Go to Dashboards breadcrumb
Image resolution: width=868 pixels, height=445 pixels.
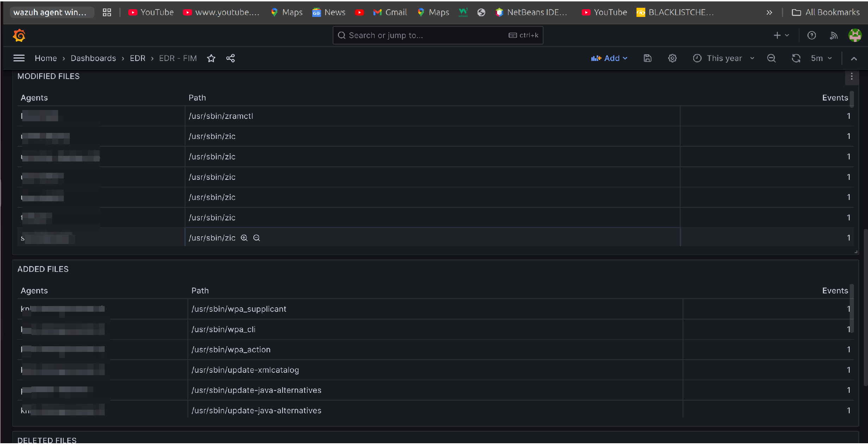[x=93, y=58]
